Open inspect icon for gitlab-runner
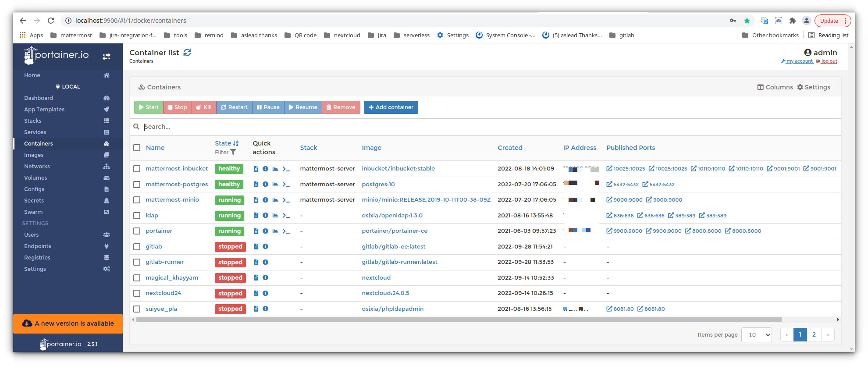The height and width of the screenshot is (366, 868). tap(265, 262)
